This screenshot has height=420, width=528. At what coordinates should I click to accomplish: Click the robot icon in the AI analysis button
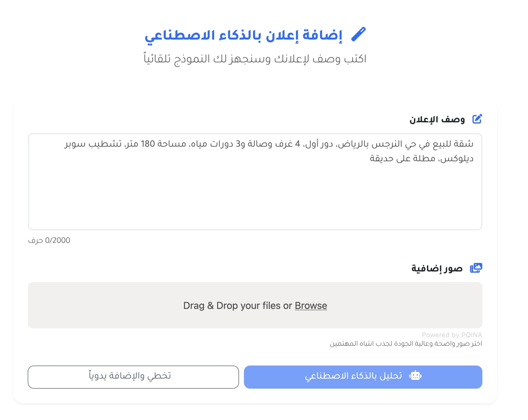(415, 376)
